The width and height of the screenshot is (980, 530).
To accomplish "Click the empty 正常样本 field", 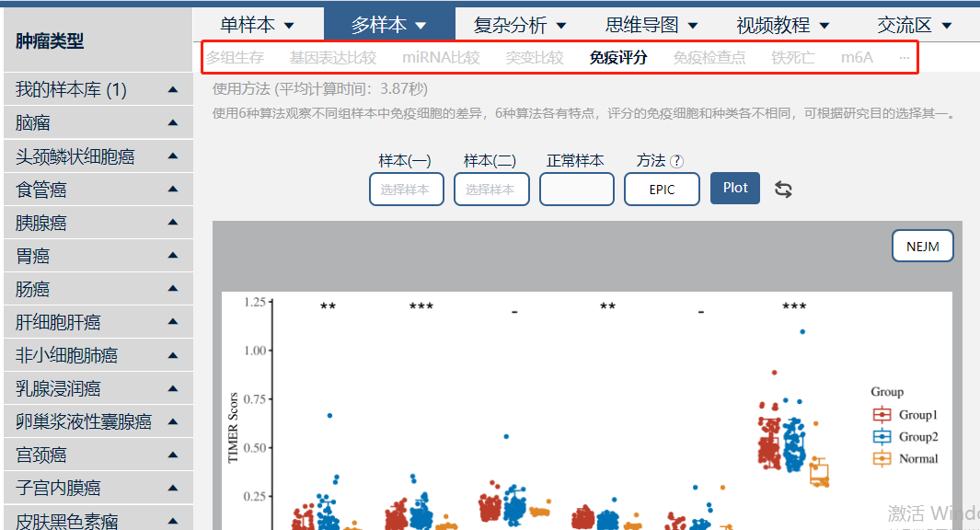I will pyautogui.click(x=576, y=190).
